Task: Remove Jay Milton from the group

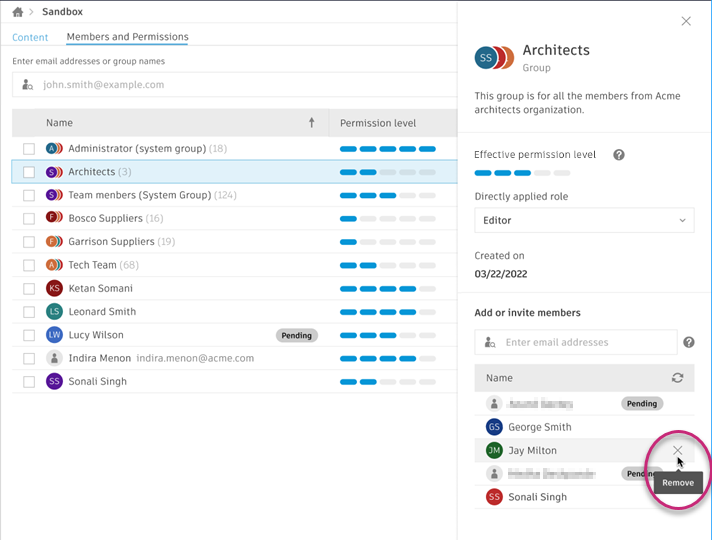Action: pos(678,451)
